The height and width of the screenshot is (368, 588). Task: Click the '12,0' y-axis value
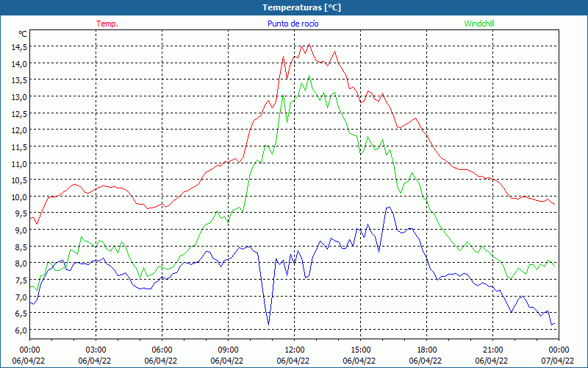click(20, 130)
